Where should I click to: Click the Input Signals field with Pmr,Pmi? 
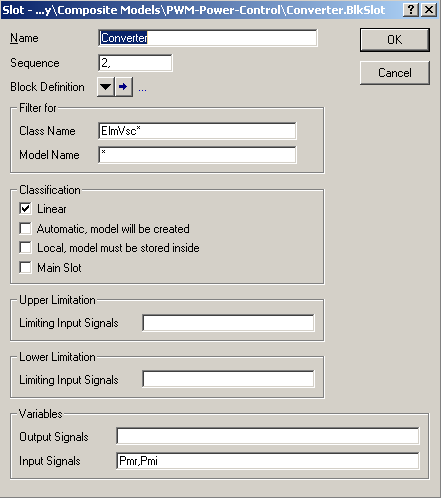pos(268,461)
